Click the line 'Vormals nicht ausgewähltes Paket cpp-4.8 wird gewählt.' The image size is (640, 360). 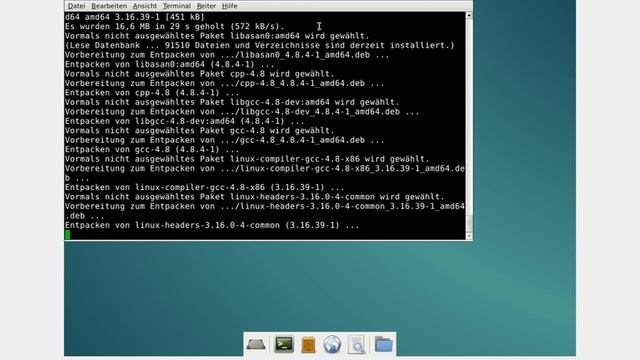pyautogui.click(x=200, y=74)
